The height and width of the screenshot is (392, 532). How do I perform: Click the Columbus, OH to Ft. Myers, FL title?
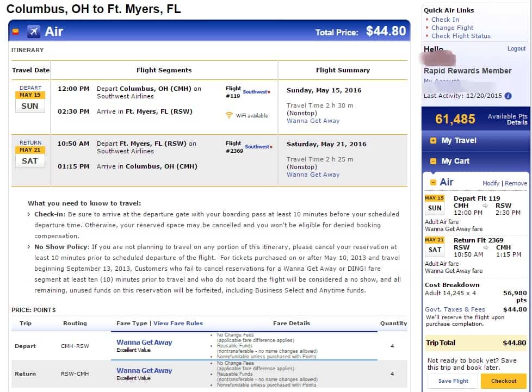(94, 9)
